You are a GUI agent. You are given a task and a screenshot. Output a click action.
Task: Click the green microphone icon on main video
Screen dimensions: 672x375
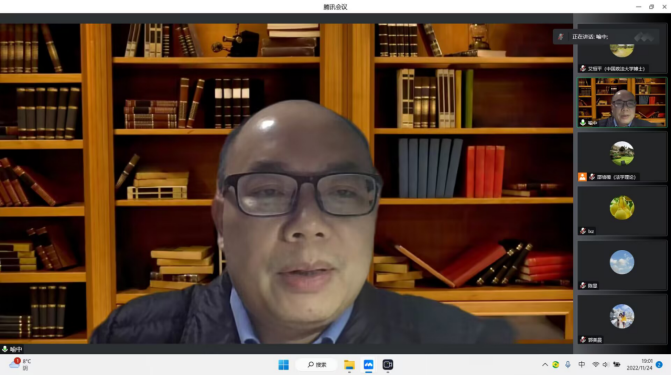[x=5, y=349]
